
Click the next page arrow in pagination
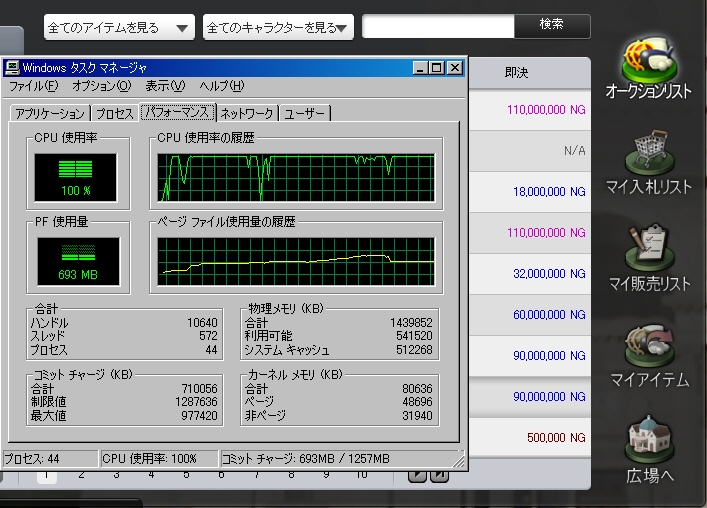pyautogui.click(x=417, y=476)
